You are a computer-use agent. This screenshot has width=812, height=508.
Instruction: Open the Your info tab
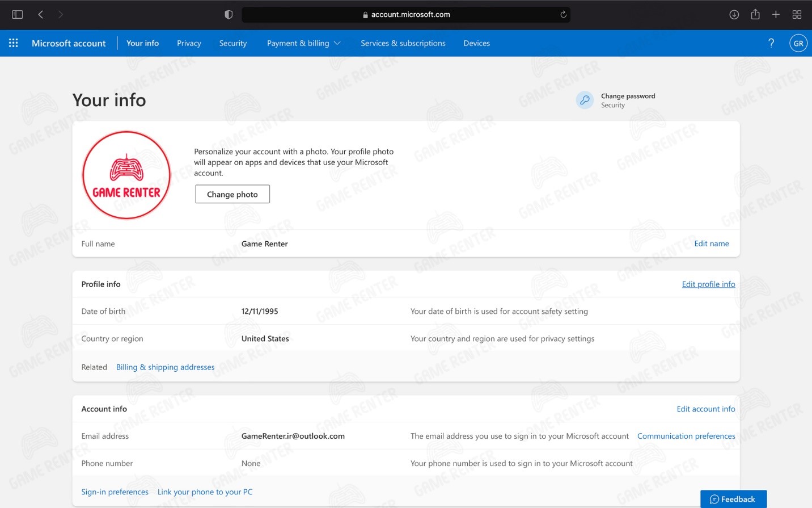(142, 43)
